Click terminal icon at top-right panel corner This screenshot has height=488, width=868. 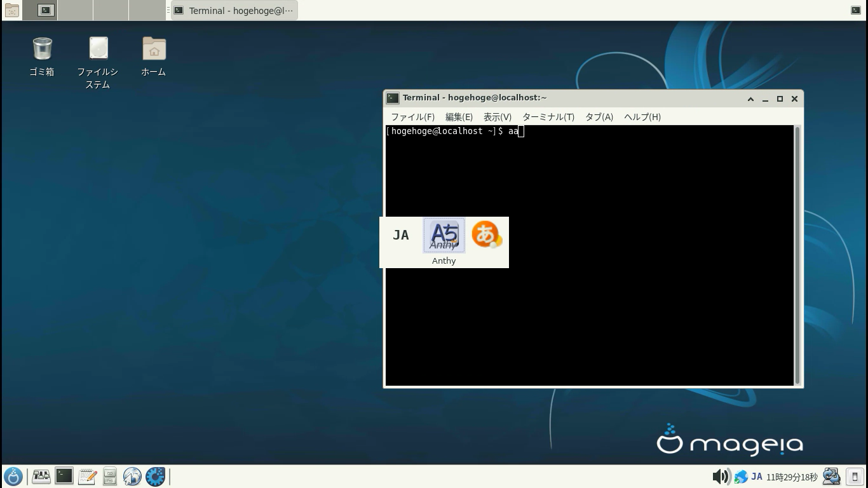point(856,10)
